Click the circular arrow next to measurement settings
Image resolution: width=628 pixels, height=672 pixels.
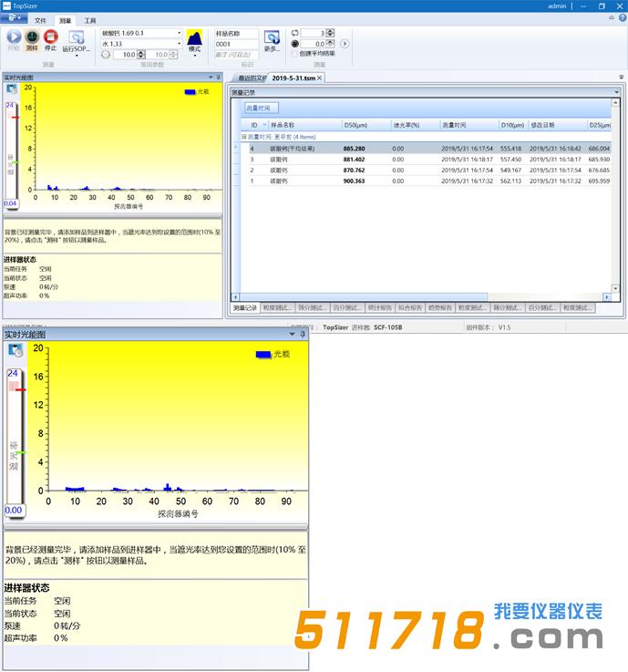[x=345, y=43]
